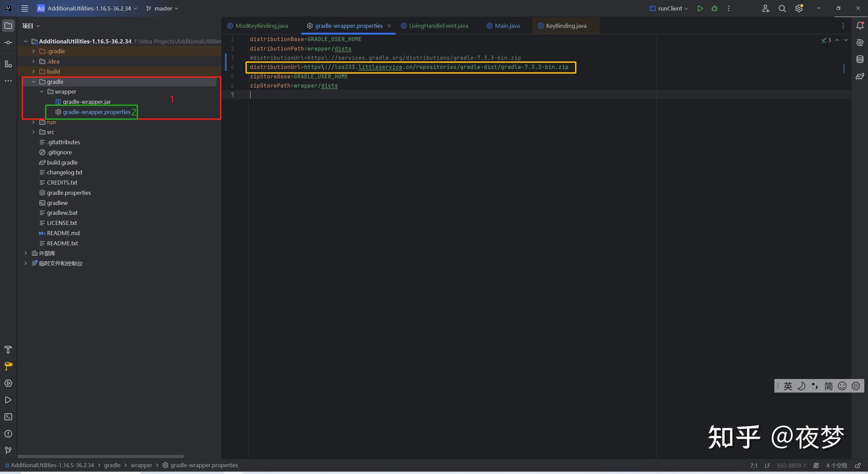Show more tool windows ellipsis
868x474 pixels.
(x=8, y=81)
